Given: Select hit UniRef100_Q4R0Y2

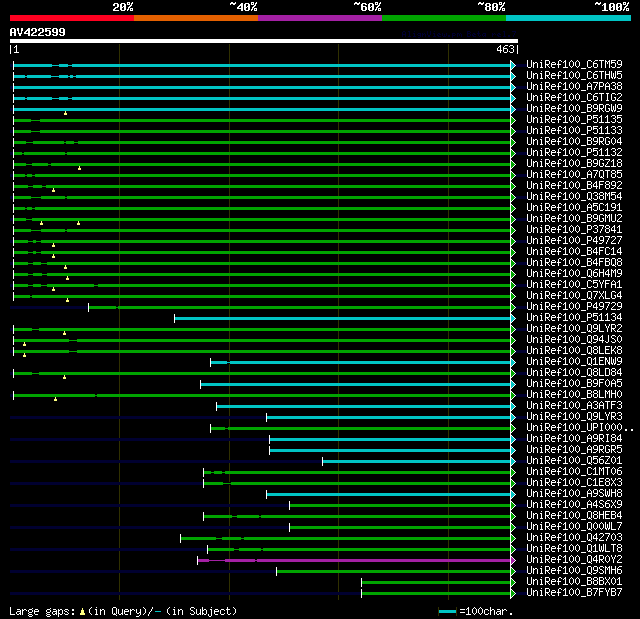Looking at the screenshot, I should (x=574, y=560).
